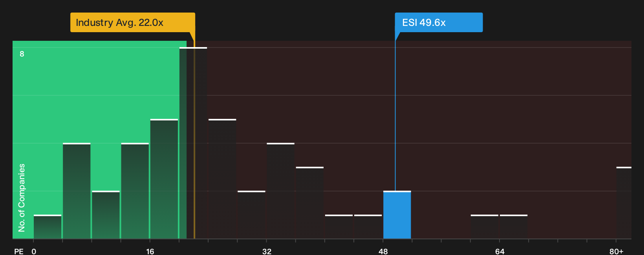Click the y-axis value 8

click(22, 54)
